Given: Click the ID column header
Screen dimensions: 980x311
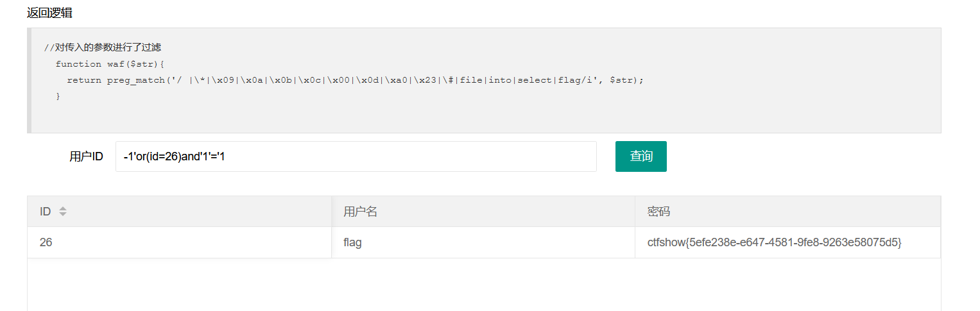Looking at the screenshot, I should [x=179, y=212].
